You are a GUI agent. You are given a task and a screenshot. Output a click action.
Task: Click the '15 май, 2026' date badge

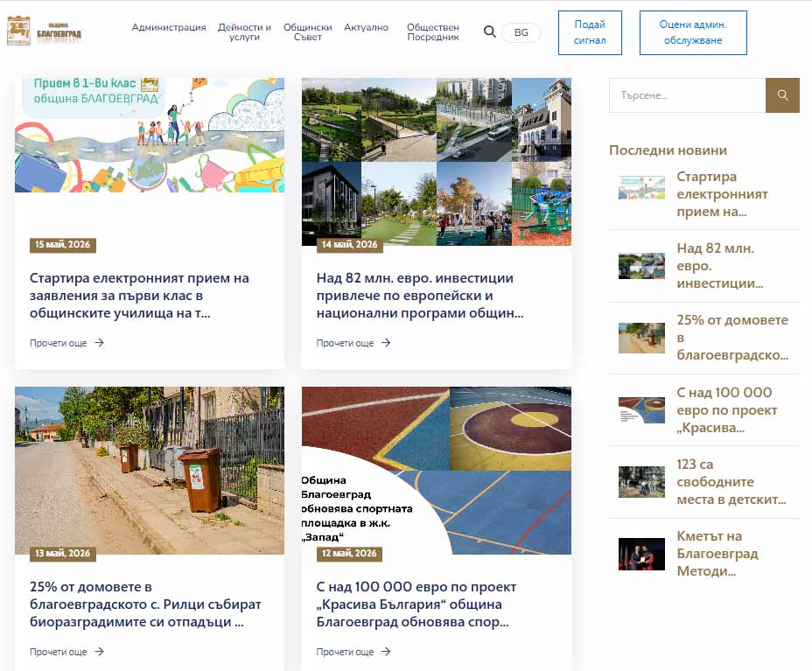63,244
